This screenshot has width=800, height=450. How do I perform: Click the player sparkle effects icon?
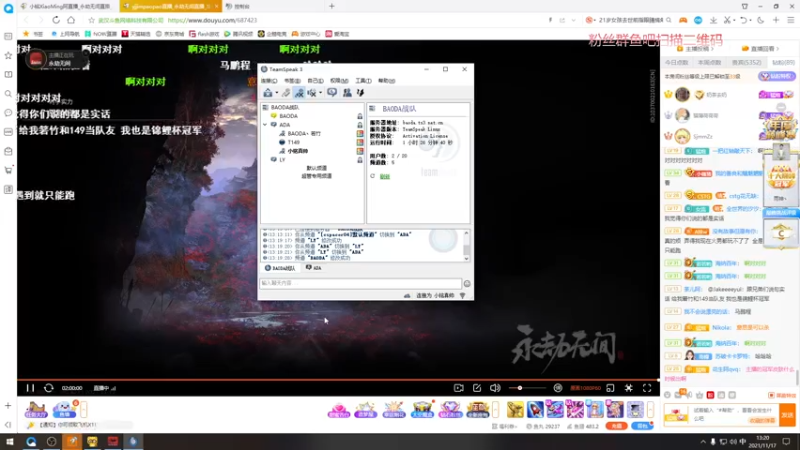click(x=629, y=388)
